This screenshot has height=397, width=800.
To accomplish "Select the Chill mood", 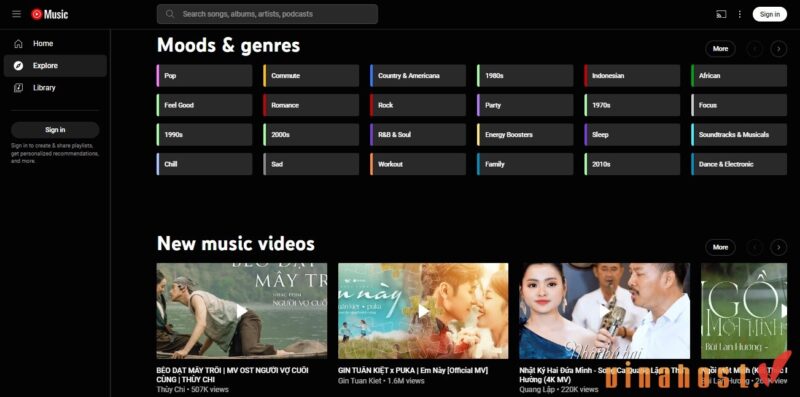I will (x=204, y=164).
